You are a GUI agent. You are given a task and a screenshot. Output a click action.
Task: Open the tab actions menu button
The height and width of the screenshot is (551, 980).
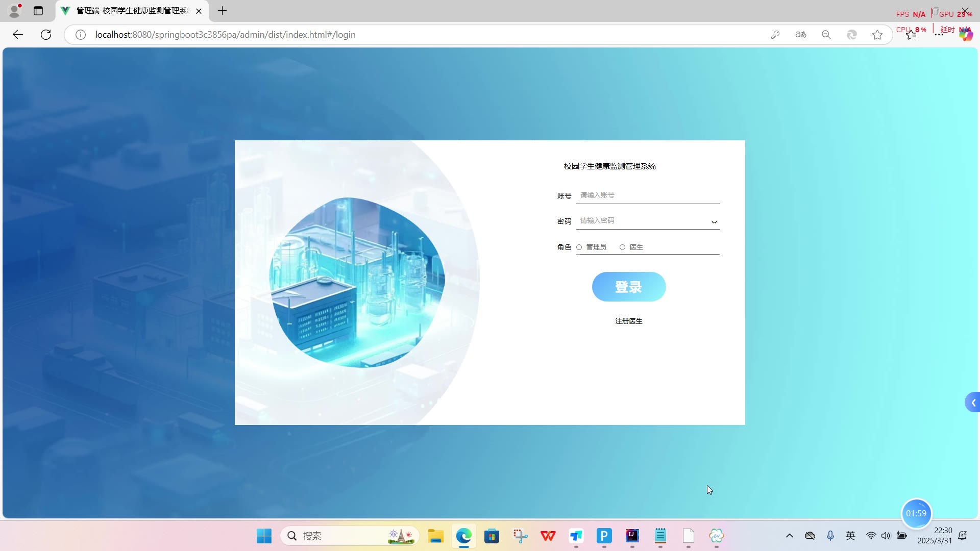click(38, 11)
